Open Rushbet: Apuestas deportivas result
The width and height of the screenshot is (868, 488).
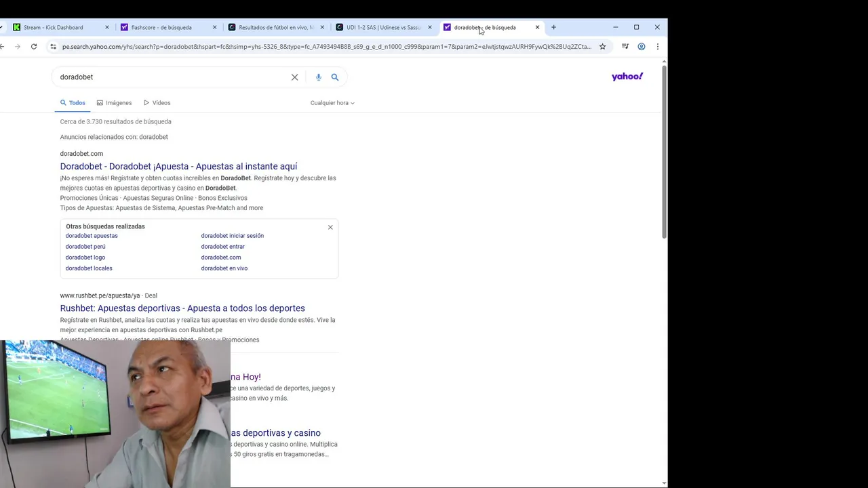pos(182,308)
